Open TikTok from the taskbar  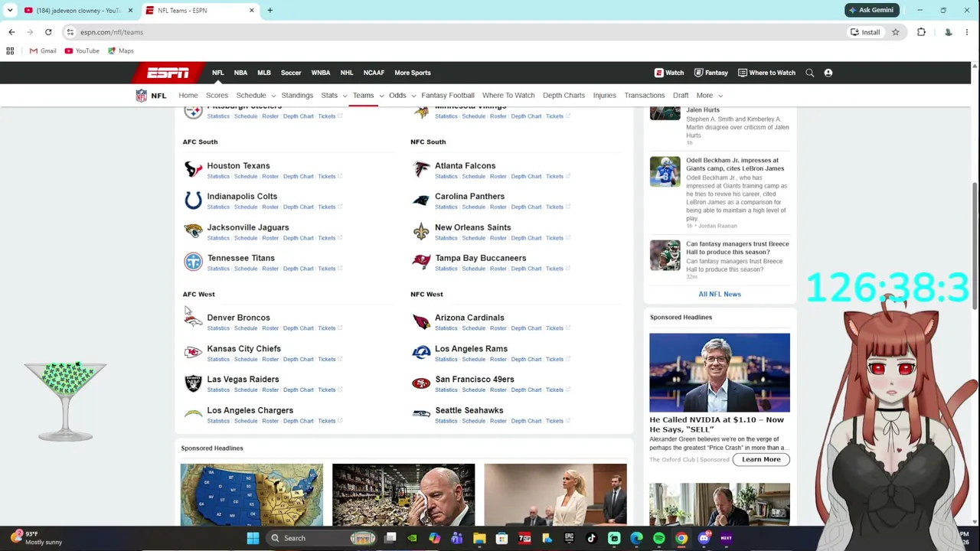(591, 538)
